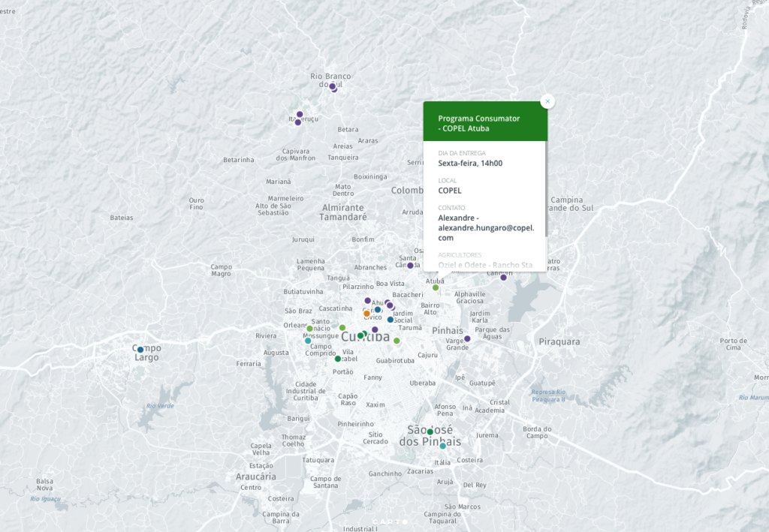Open the purple marker at Santa Cândida
769x532 pixels.
411,266
